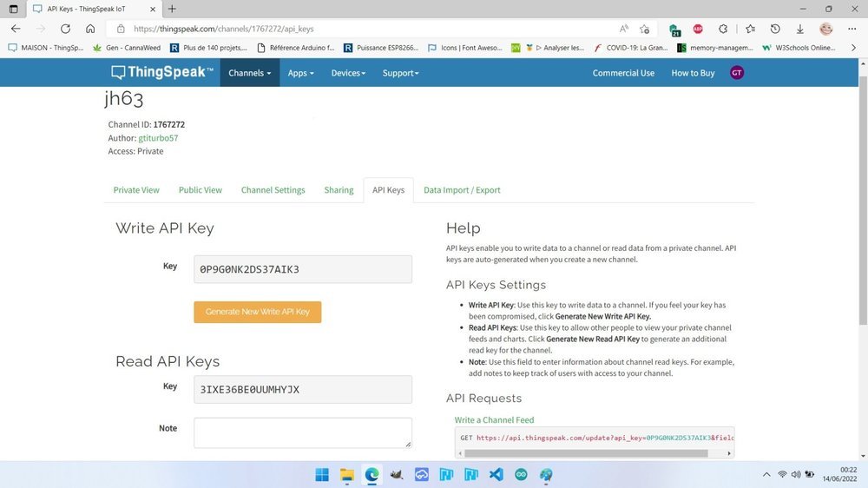Screen dimensions: 868x488
Task: Click the page vertical scrollbar
Action: [863, 201]
